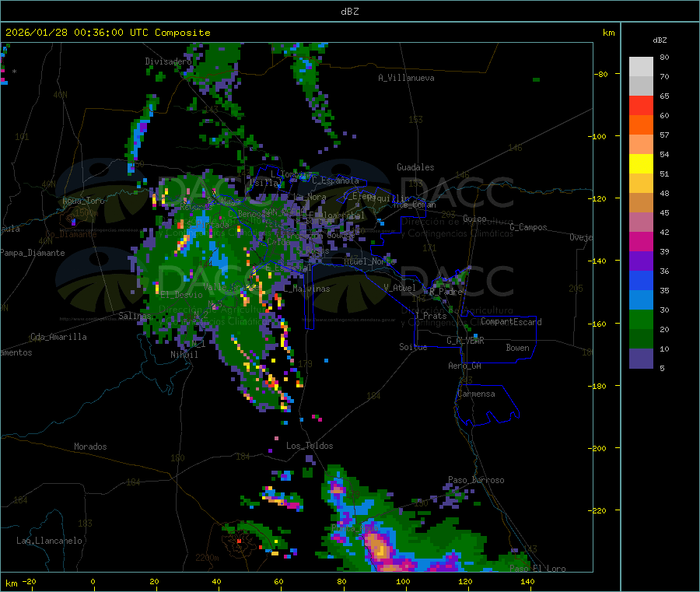Click the Divisadero location label

pos(168,61)
